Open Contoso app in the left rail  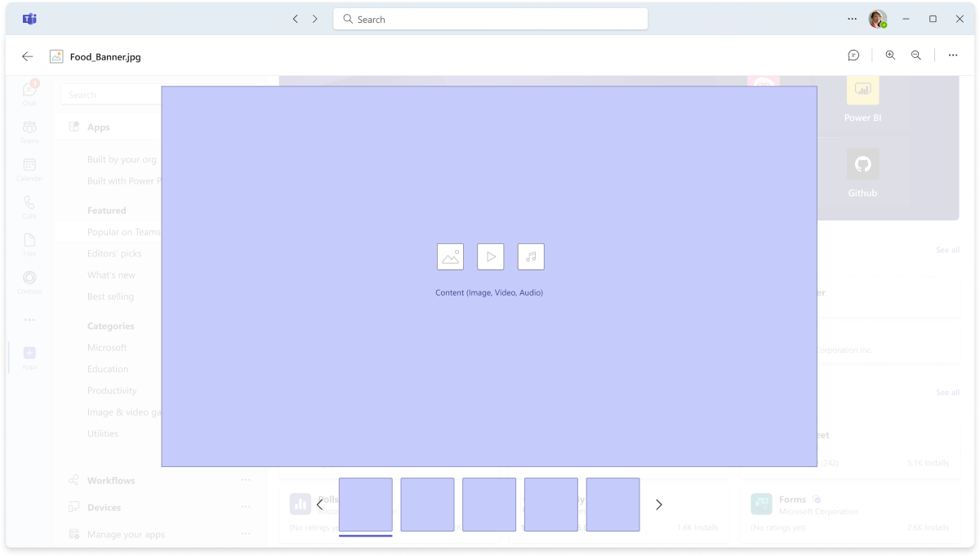point(29,282)
